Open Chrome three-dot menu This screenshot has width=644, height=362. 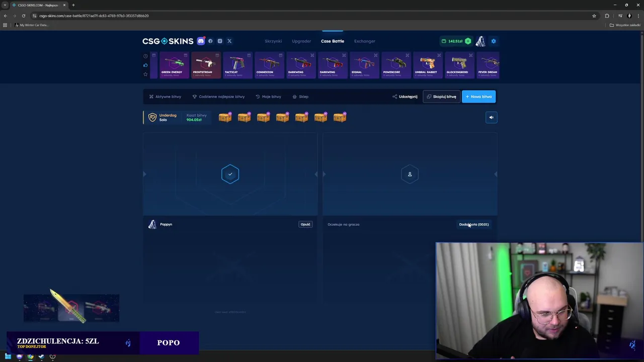(x=638, y=16)
